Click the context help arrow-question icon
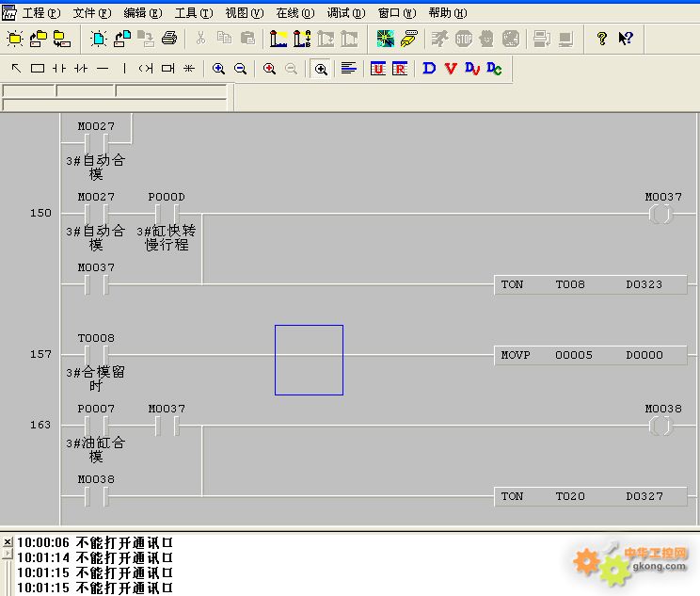The image size is (700, 596). [626, 39]
